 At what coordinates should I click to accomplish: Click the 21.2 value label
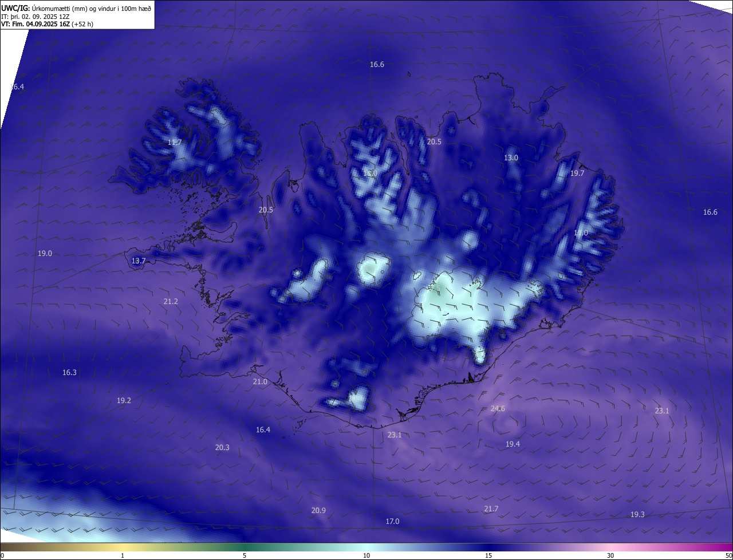pos(171,302)
